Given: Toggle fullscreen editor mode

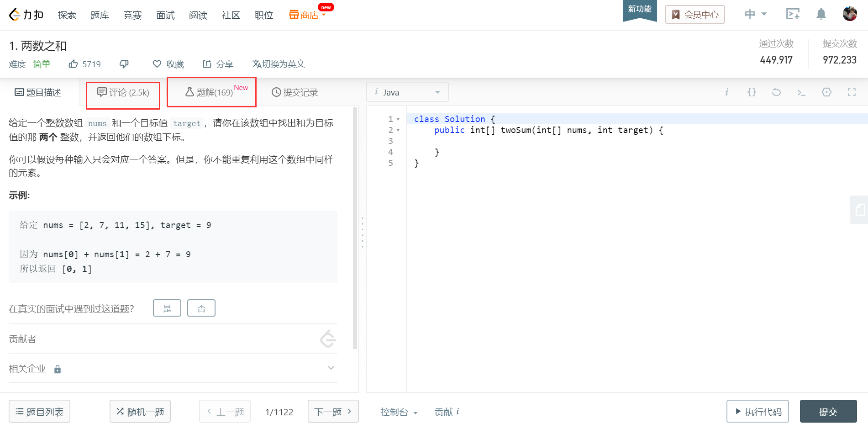Looking at the screenshot, I should [852, 92].
